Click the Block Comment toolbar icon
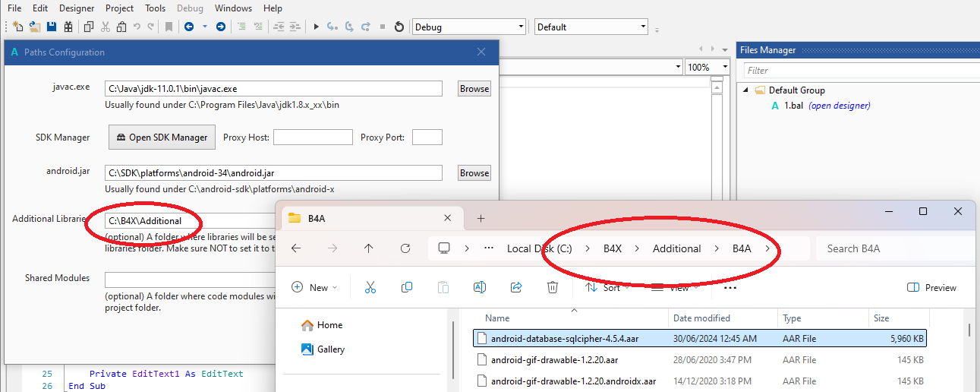Viewport: 980px width, 392px height. pos(241,27)
